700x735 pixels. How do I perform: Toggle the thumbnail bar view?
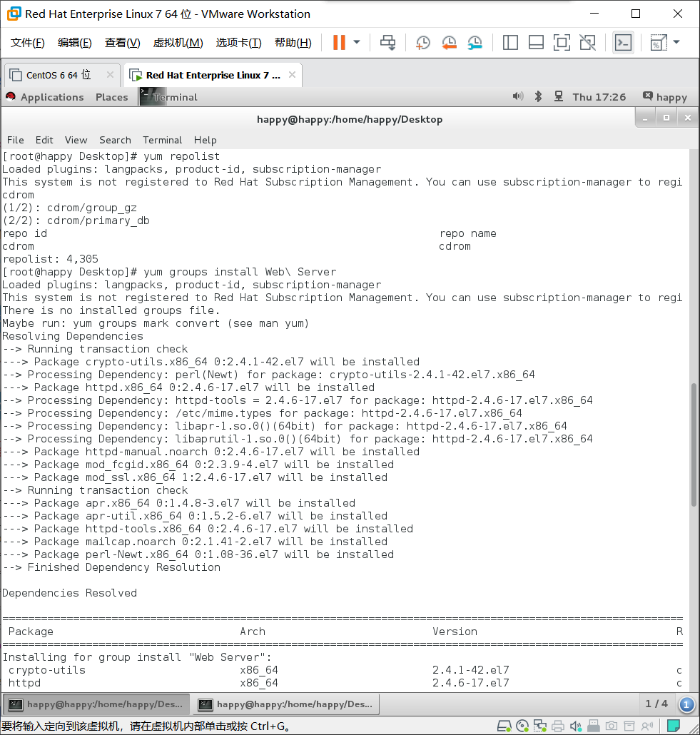click(x=536, y=43)
